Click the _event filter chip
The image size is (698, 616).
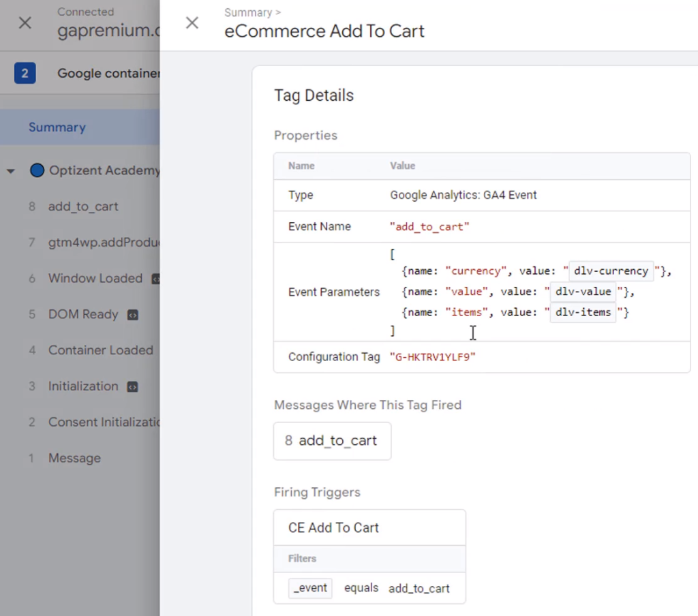tap(310, 587)
